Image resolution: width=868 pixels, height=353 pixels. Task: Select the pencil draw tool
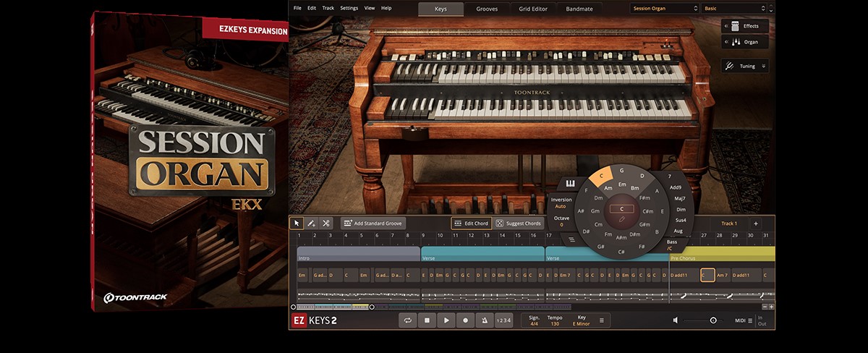point(311,224)
